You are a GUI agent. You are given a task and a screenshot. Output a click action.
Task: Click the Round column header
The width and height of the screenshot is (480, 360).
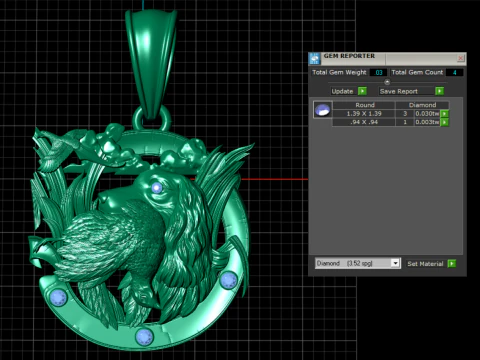point(364,105)
